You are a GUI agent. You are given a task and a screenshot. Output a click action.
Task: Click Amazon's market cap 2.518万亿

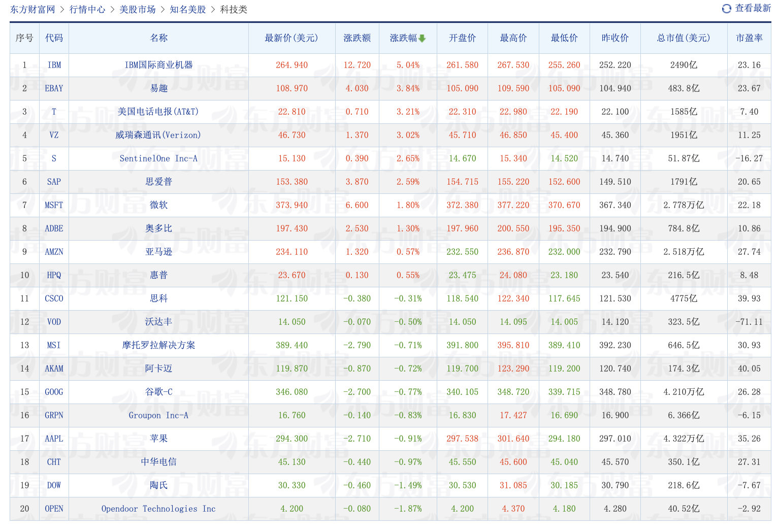click(x=684, y=252)
